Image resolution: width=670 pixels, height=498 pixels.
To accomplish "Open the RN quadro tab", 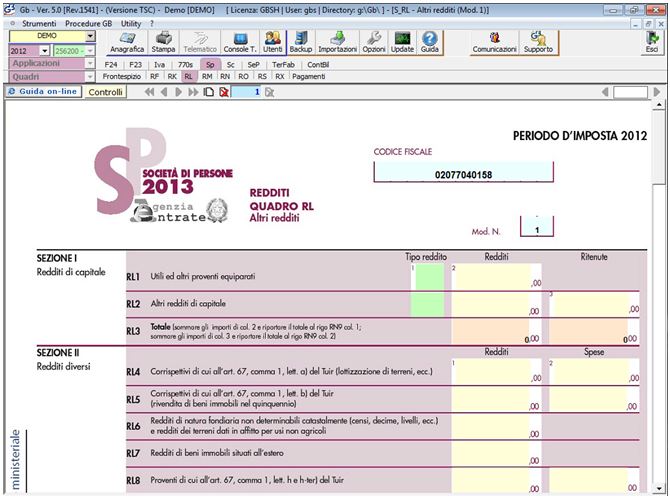I will tap(225, 77).
